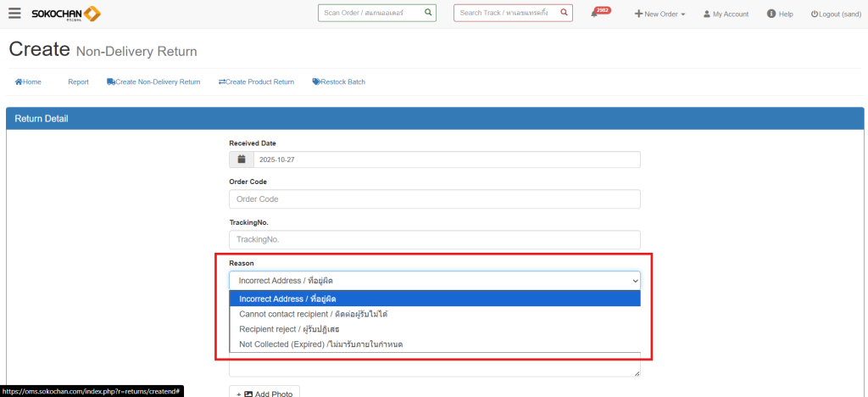
Task: Go to Home navigation link
Action: tap(28, 82)
